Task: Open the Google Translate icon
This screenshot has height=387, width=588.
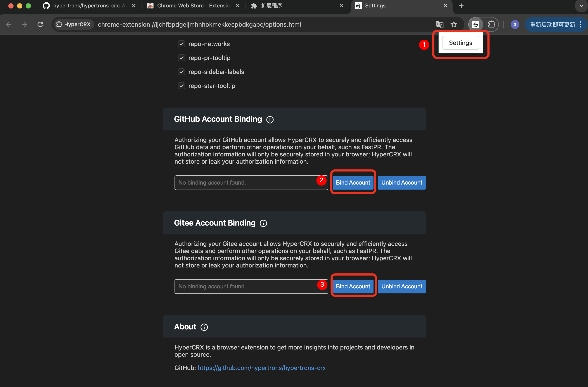Action: click(x=440, y=24)
